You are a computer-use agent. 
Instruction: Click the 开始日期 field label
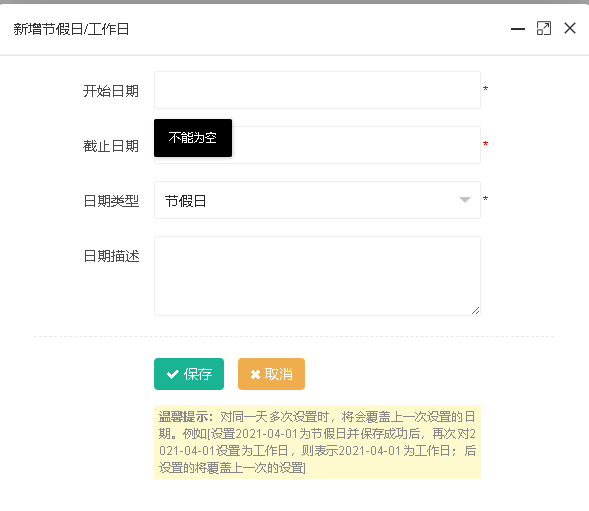click(111, 91)
